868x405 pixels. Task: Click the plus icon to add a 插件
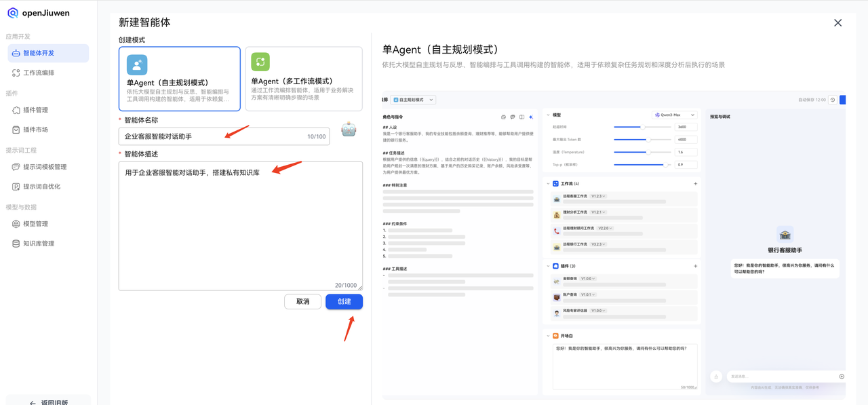tap(696, 265)
